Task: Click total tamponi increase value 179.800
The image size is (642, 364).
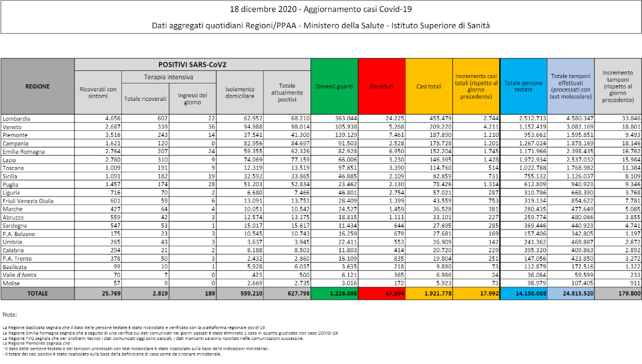Action: 629,294
